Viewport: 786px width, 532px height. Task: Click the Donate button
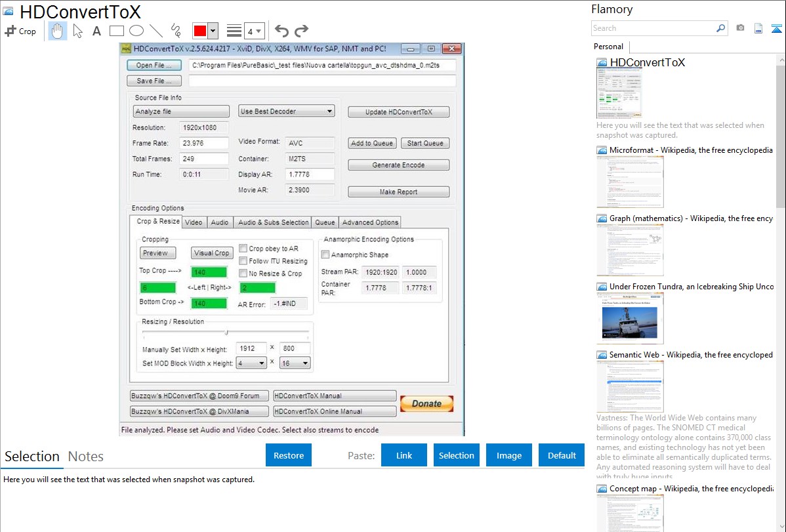(426, 403)
